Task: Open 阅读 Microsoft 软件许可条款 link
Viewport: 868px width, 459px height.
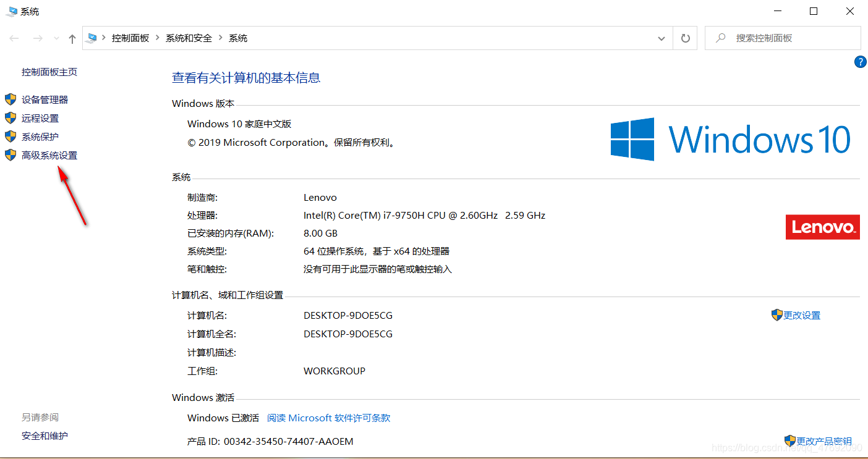Action: point(329,418)
